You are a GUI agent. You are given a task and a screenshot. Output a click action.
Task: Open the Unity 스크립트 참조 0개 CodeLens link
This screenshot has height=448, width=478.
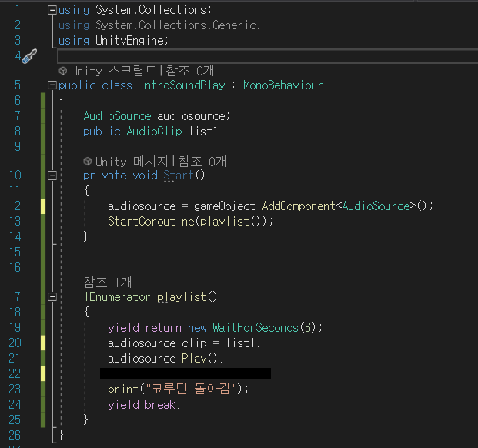point(142,71)
